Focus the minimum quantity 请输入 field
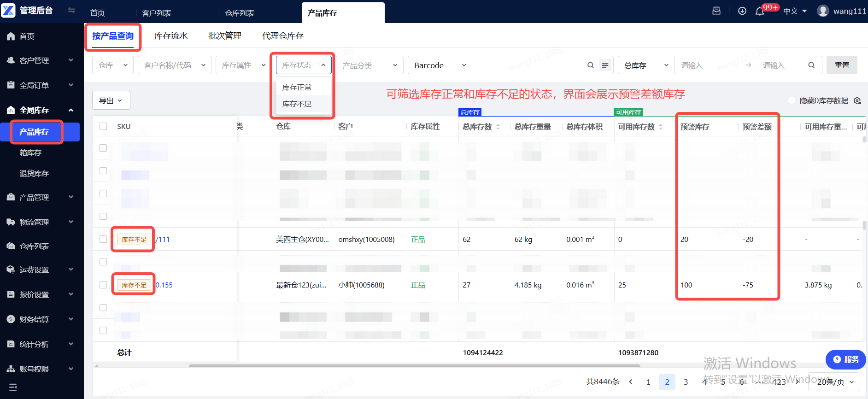The height and width of the screenshot is (399, 868). [x=708, y=65]
